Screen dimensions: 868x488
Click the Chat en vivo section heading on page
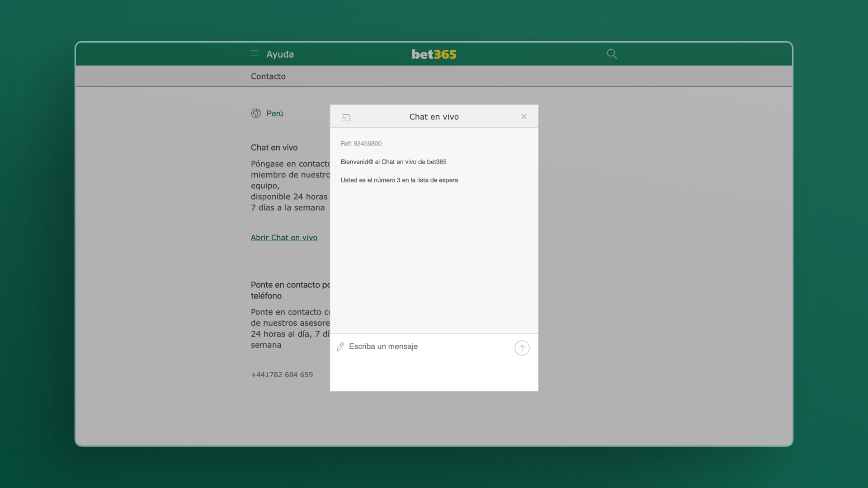pyautogui.click(x=274, y=148)
